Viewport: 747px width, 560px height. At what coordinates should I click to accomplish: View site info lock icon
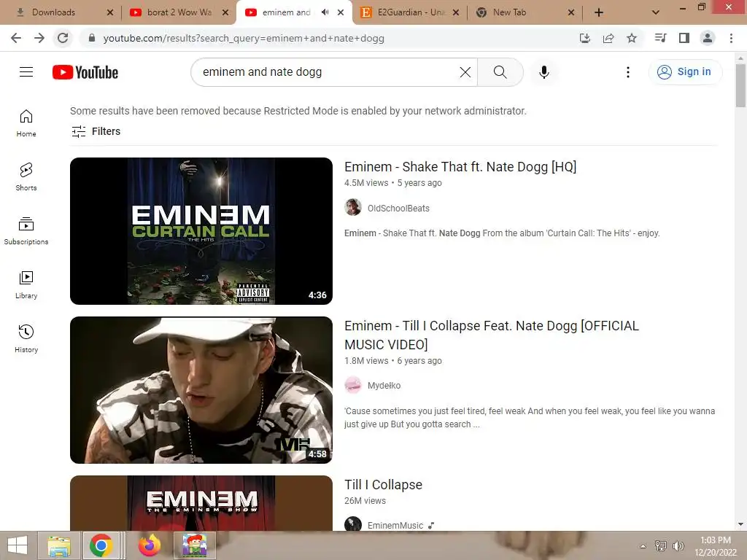tap(92, 38)
